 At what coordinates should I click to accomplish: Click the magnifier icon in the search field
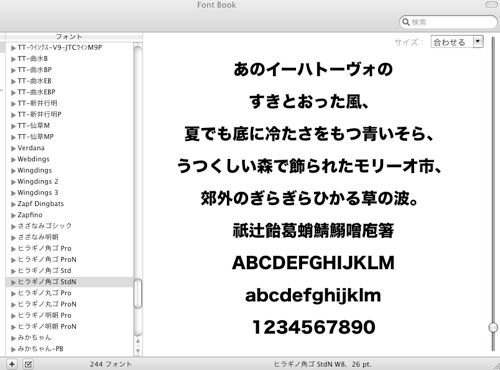pos(406,22)
